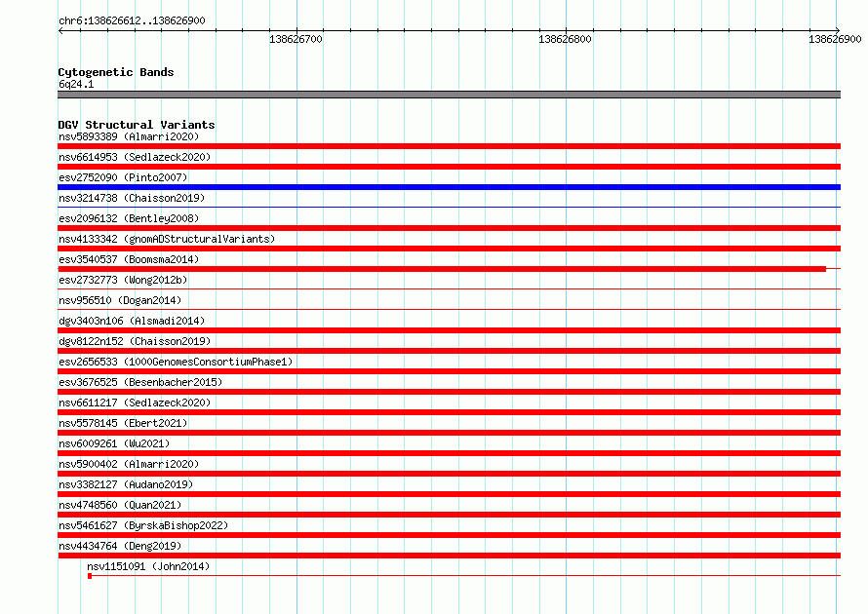Select the dgv8122n152 (Chaisson2019) label
868x614 pixels.
[135, 341]
